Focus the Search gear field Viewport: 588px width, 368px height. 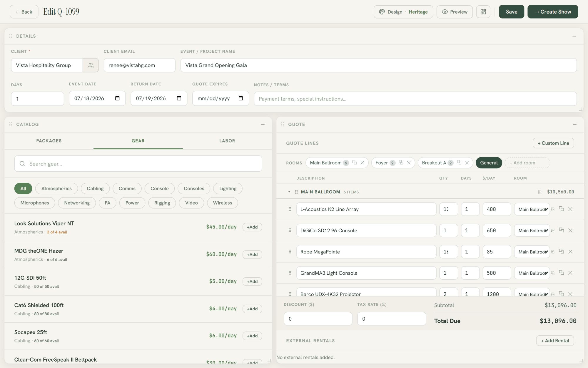(138, 164)
